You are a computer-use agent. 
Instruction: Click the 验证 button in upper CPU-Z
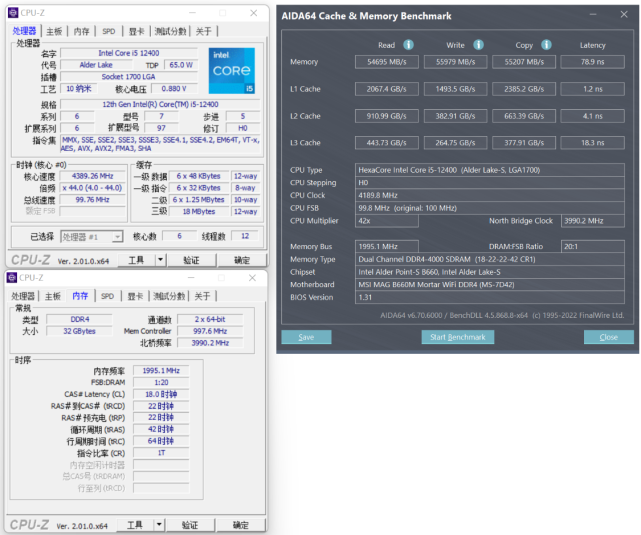tap(191, 260)
